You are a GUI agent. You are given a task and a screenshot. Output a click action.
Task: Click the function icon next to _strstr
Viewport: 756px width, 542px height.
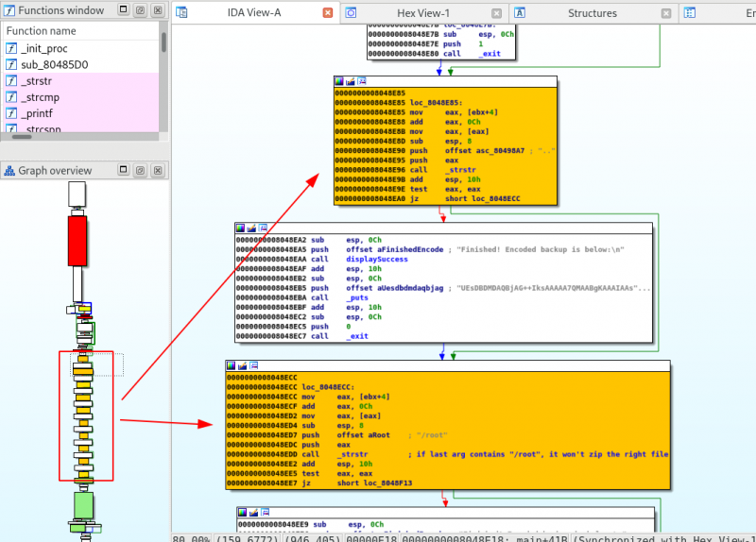[x=11, y=82]
